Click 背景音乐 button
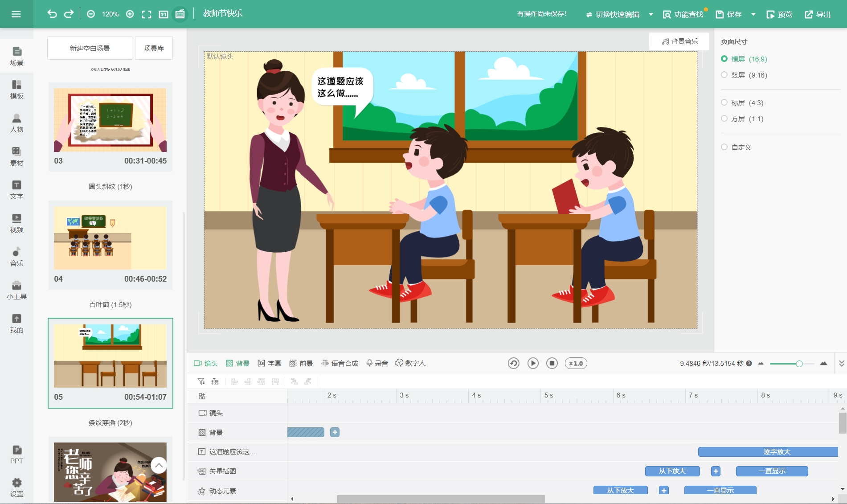 [x=679, y=41]
